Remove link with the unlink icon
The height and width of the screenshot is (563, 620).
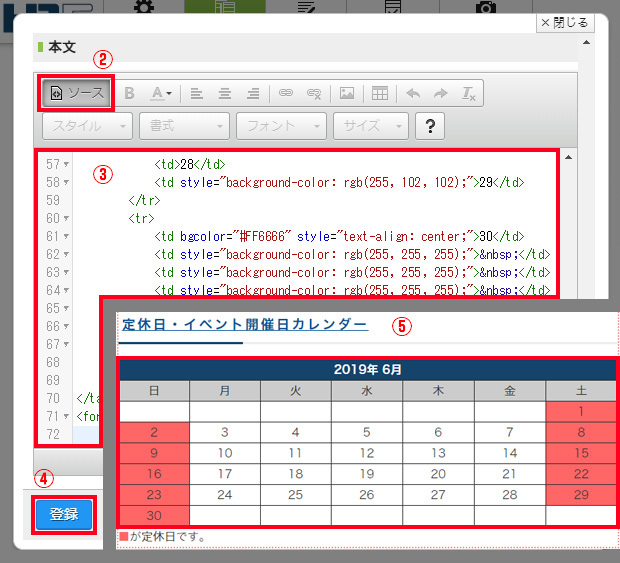click(x=313, y=93)
